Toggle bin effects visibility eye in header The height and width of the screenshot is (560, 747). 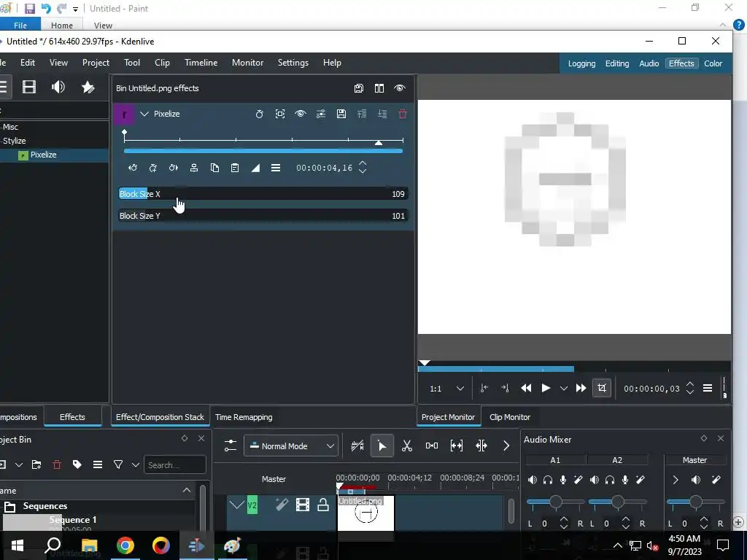pyautogui.click(x=400, y=88)
